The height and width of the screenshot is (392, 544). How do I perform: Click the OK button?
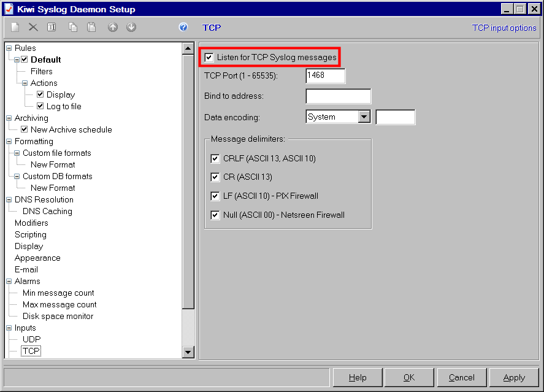click(x=409, y=377)
